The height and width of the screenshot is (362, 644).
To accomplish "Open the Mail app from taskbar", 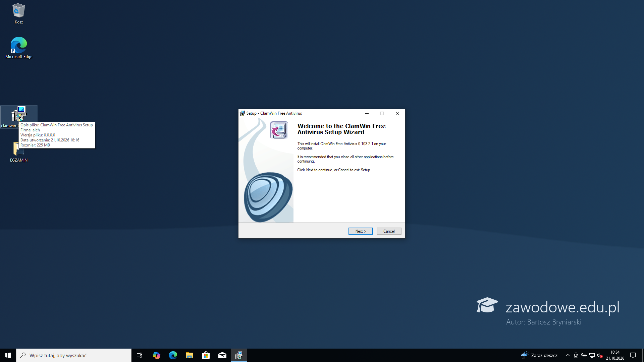I will point(222,355).
